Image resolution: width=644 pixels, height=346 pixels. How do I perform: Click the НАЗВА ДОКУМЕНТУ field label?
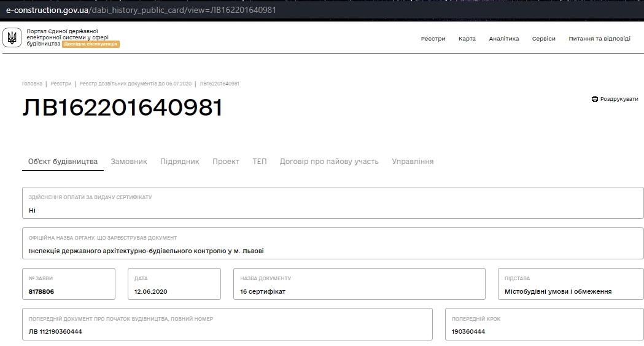(265, 278)
